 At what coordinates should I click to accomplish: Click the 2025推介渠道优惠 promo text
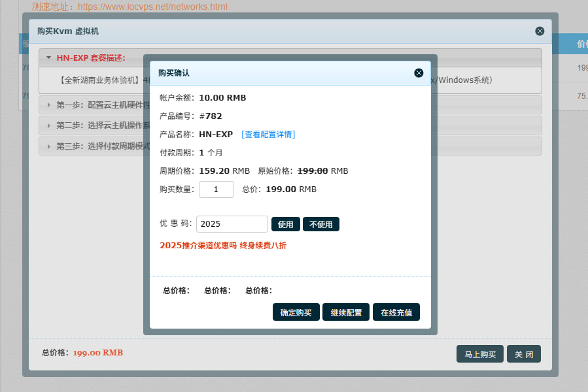click(224, 246)
